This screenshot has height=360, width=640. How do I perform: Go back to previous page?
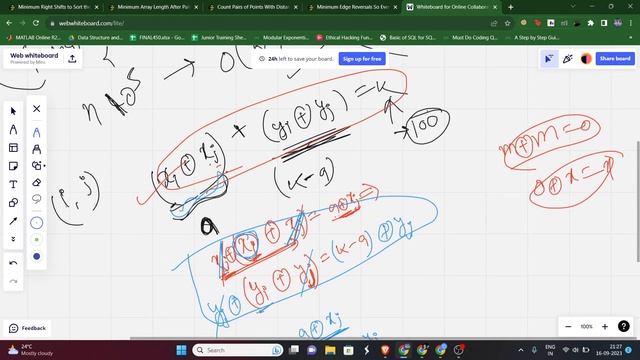(x=9, y=23)
